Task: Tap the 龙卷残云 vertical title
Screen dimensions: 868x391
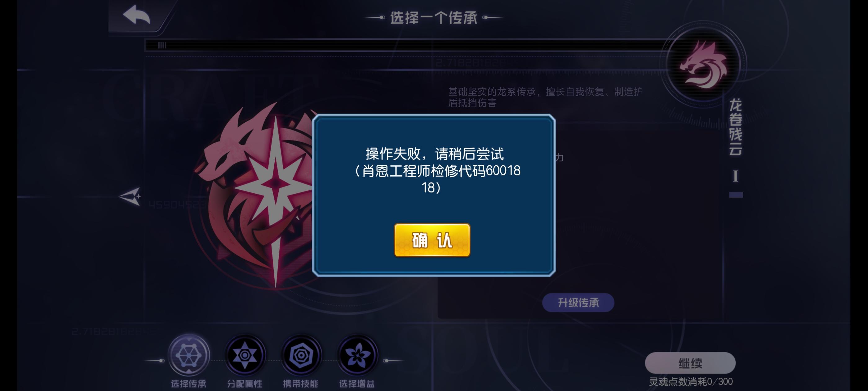Action: pyautogui.click(x=735, y=127)
